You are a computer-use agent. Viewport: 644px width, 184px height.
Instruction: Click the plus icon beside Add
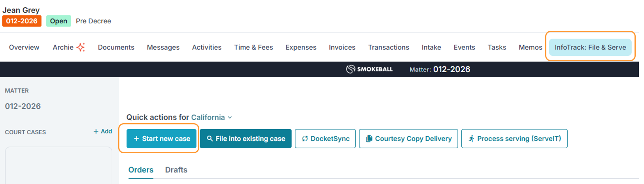[x=96, y=131]
